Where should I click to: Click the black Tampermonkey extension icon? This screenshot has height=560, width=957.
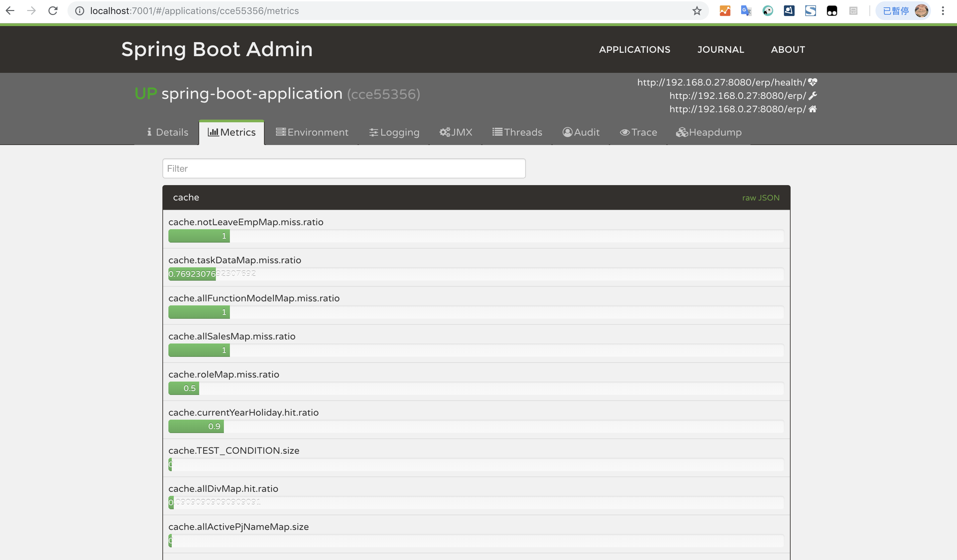tap(832, 11)
